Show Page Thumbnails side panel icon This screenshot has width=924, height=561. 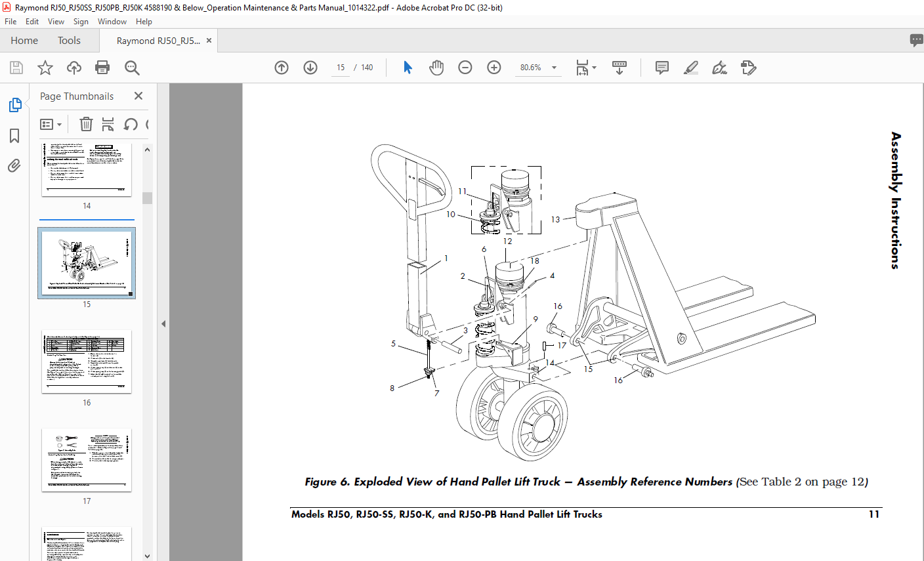point(14,105)
